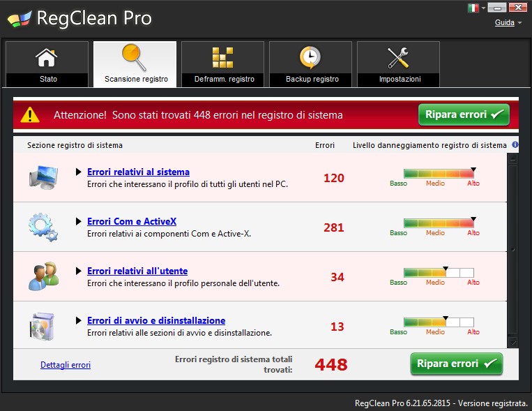Click scrollbar down arrow in the error list

point(512,343)
